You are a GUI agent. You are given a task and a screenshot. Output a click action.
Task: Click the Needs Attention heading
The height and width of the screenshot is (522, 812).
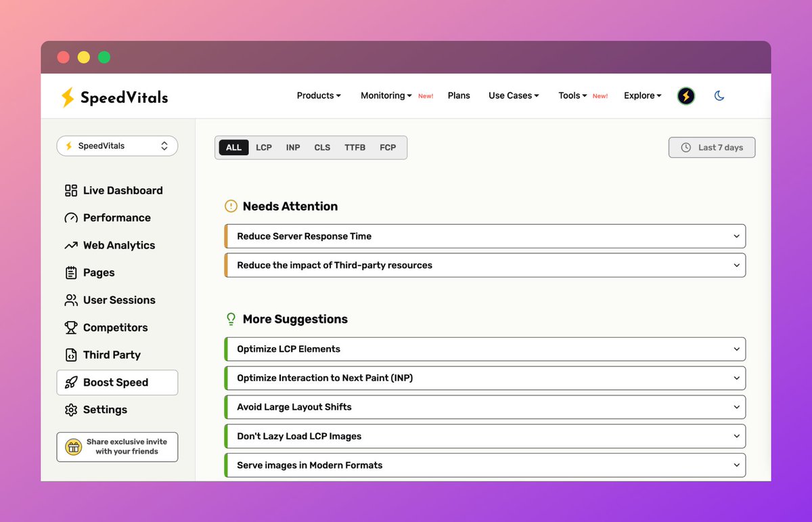(x=290, y=206)
